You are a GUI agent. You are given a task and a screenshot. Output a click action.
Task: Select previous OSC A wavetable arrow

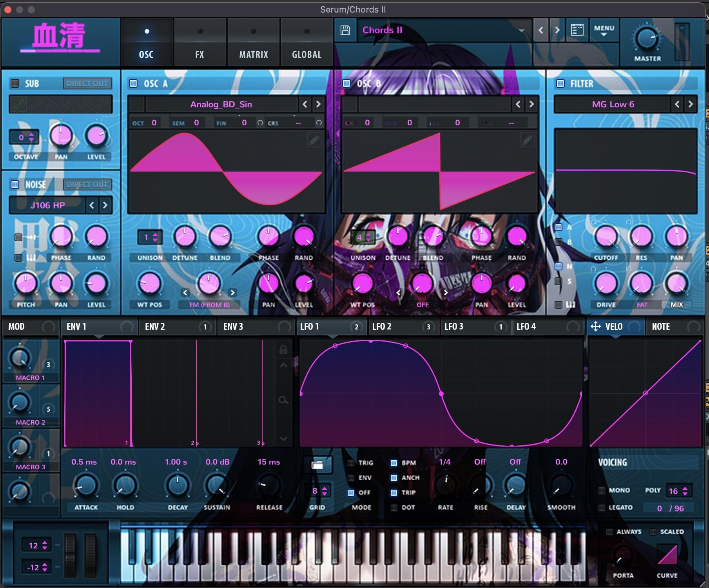[x=305, y=104]
